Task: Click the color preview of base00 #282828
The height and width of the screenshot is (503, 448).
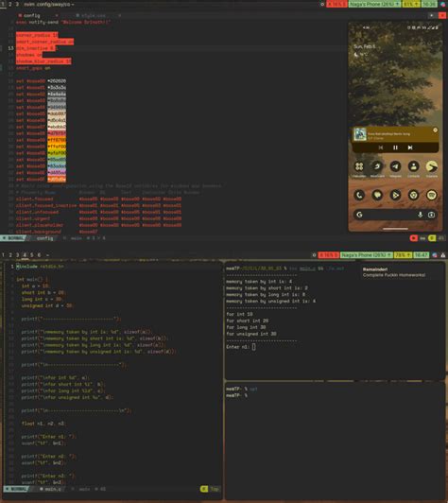Action: 57,81
